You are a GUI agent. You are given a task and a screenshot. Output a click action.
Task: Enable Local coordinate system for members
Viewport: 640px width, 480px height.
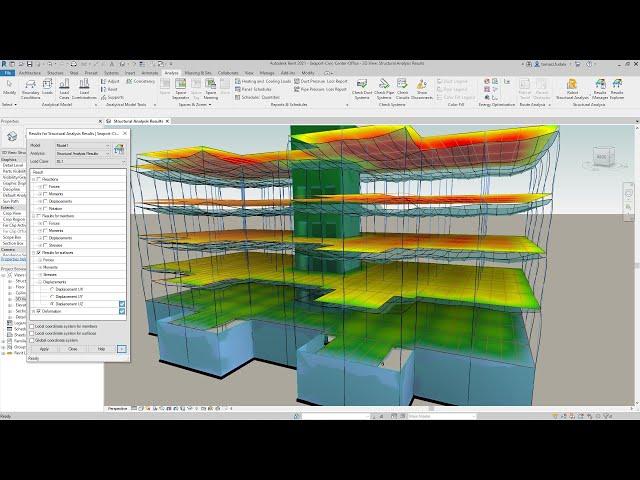point(33,326)
